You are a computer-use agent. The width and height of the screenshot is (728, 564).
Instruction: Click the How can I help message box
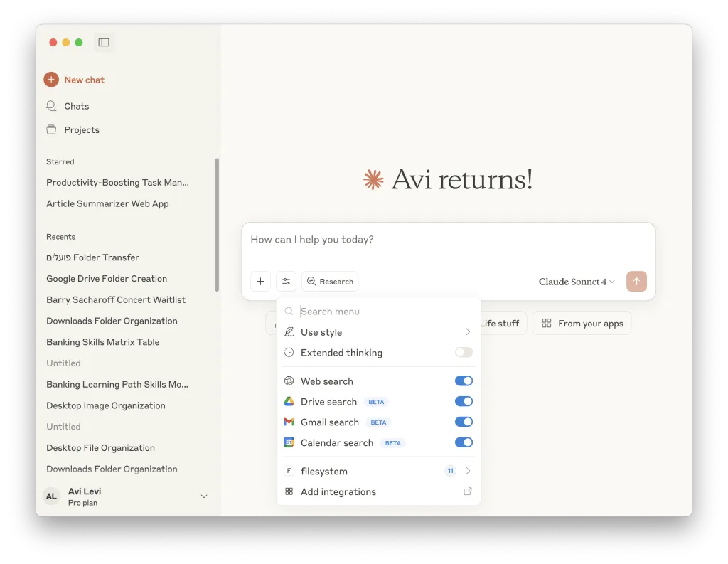448,240
